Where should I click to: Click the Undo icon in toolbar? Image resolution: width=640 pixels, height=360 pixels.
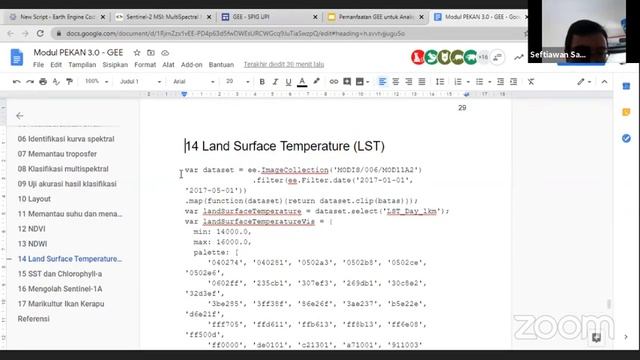click(x=16, y=82)
